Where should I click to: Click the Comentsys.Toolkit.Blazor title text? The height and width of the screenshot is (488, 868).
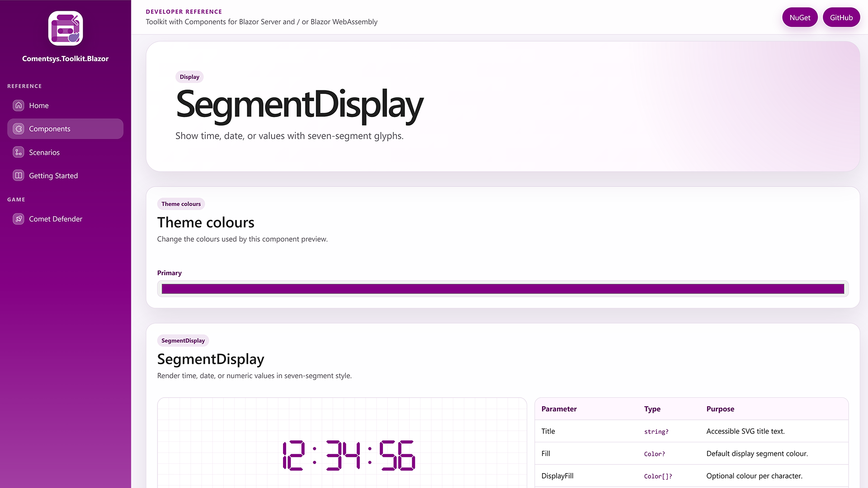pyautogui.click(x=66, y=59)
